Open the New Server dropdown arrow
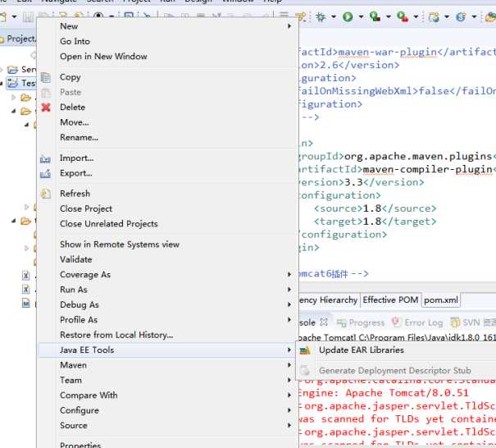The image size is (496, 448). (447, 16)
